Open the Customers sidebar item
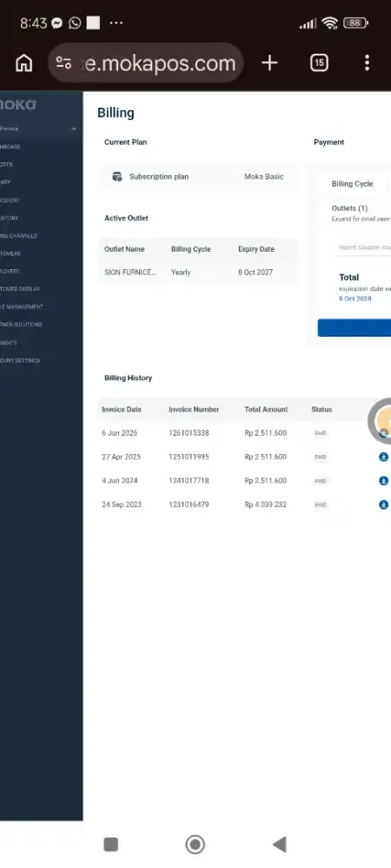The height and width of the screenshot is (868, 391). pos(10,253)
